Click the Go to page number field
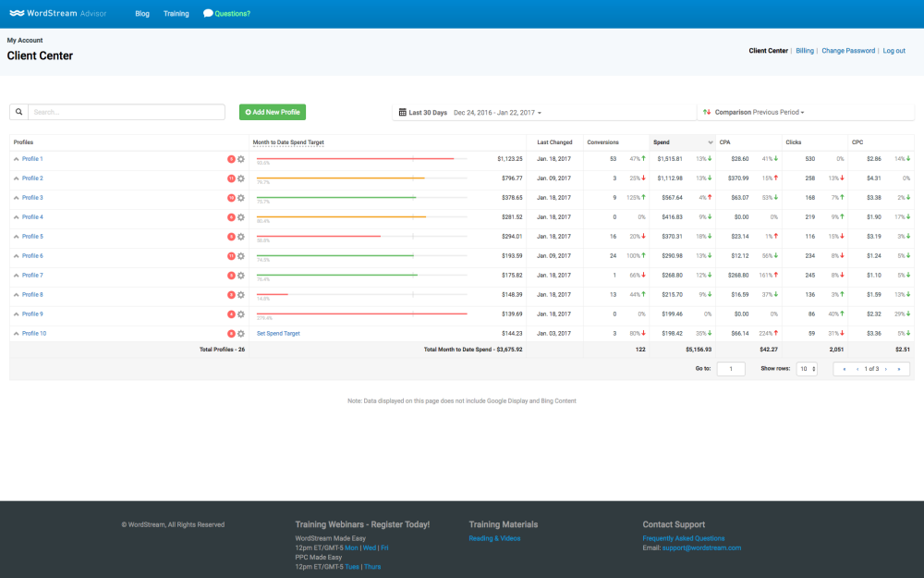Screen dimensions: 924x578 730,369
